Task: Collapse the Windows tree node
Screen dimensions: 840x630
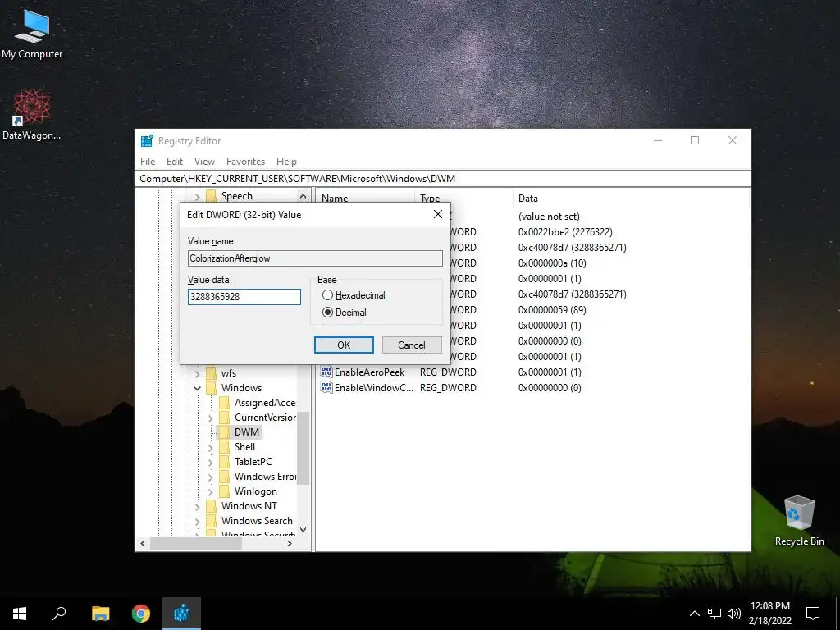Action: 197,388
